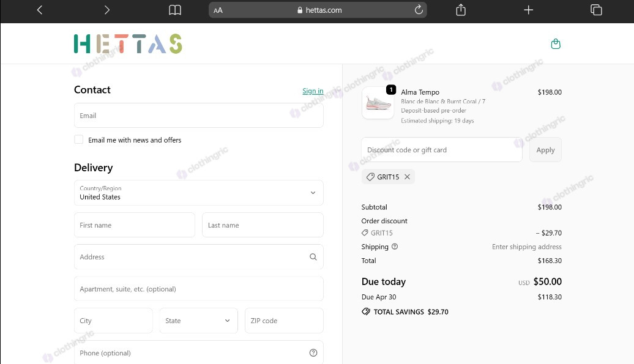Click the Shipping info help icon
634x364 pixels.
[x=395, y=247]
